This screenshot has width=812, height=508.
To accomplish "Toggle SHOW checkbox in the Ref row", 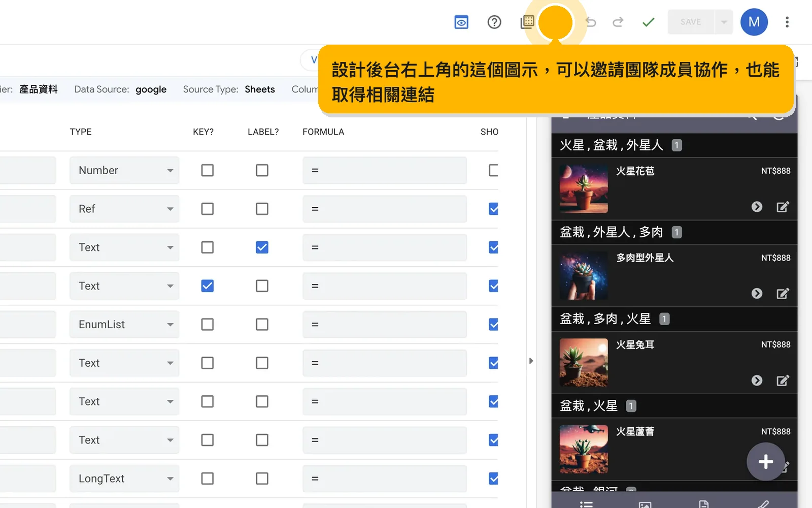I will pyautogui.click(x=493, y=209).
